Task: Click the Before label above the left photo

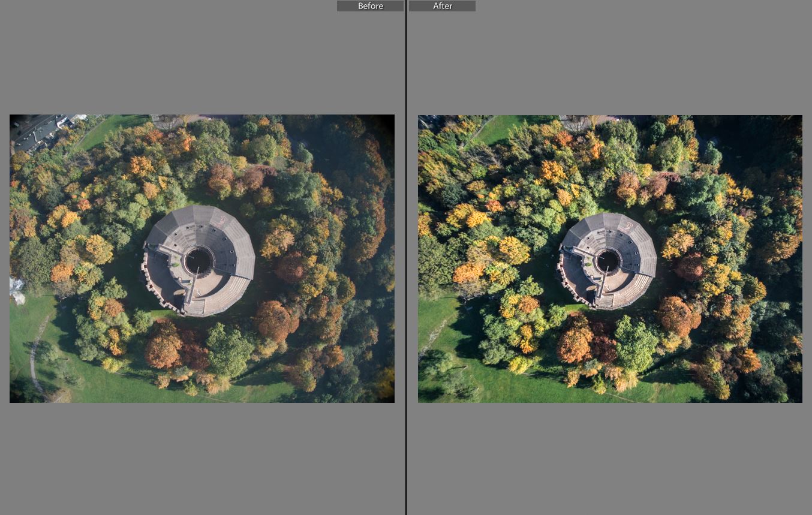Action: tap(370, 6)
